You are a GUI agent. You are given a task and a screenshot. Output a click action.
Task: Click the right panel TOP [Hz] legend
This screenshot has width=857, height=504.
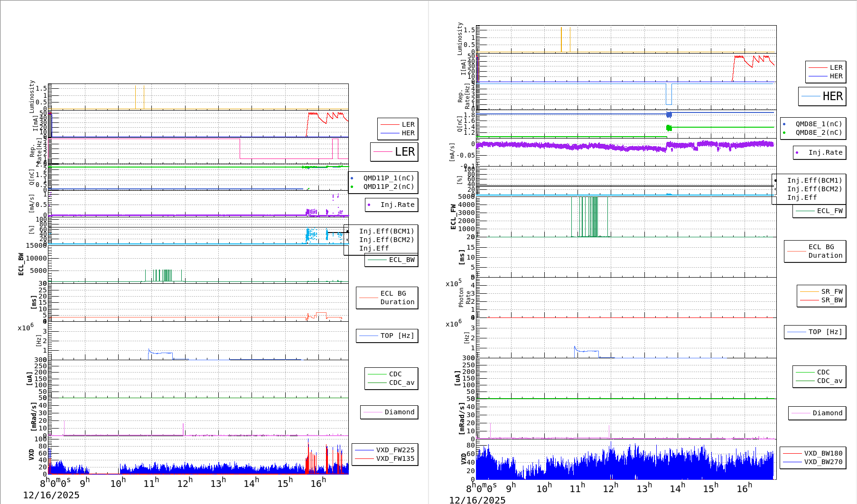[x=815, y=332]
